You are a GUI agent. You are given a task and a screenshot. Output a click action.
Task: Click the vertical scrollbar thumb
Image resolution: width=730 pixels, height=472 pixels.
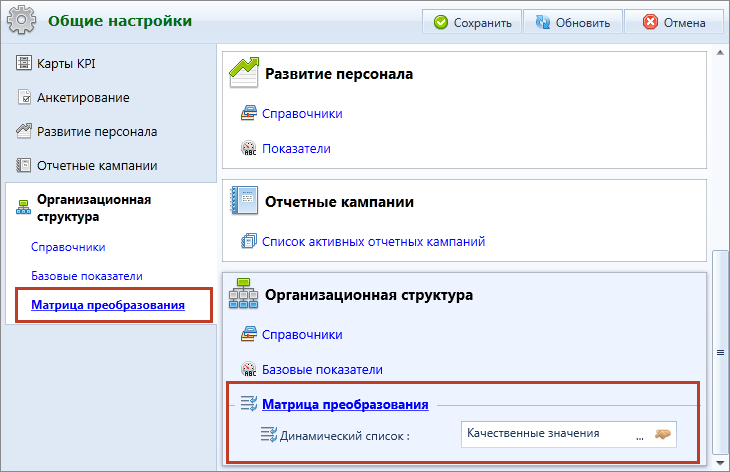720,352
